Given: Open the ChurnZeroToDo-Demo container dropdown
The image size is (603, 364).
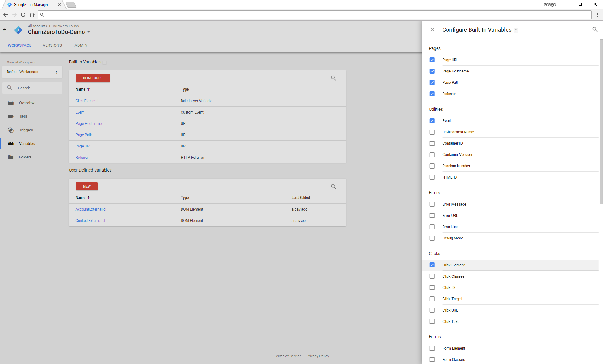Looking at the screenshot, I should pyautogui.click(x=59, y=32).
